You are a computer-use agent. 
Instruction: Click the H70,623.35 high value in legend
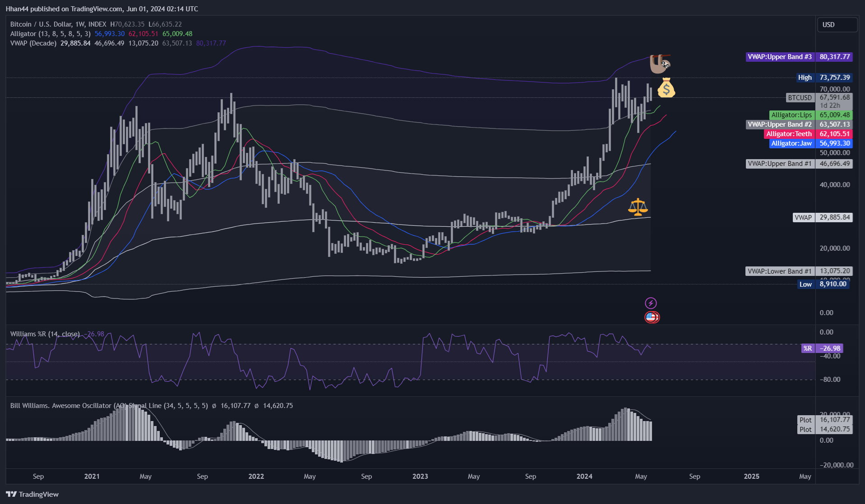pos(128,24)
